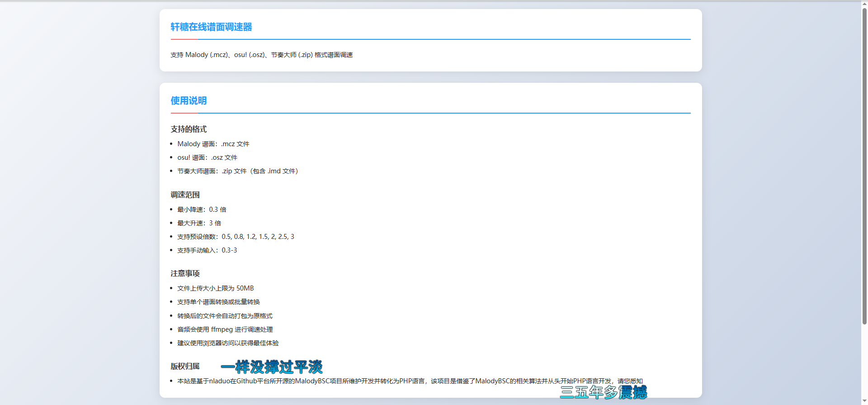Click the osu! 谱面 .osz 文件 list item
The height and width of the screenshot is (405, 868).
click(207, 157)
